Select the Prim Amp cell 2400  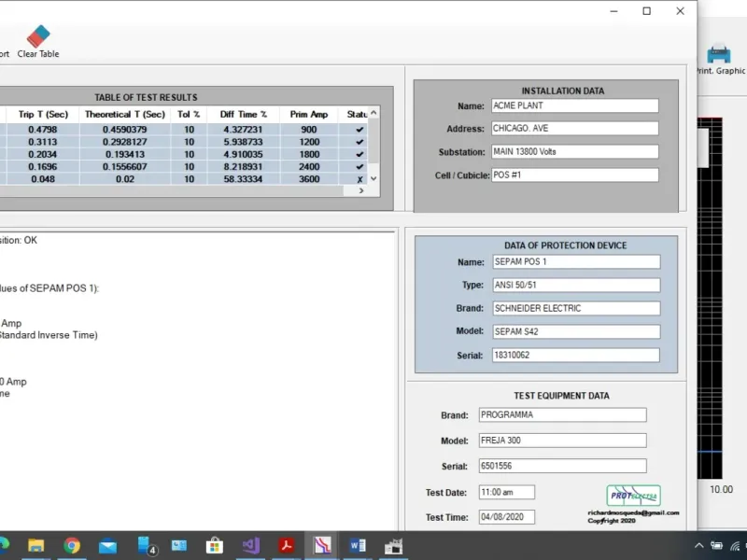coord(309,167)
